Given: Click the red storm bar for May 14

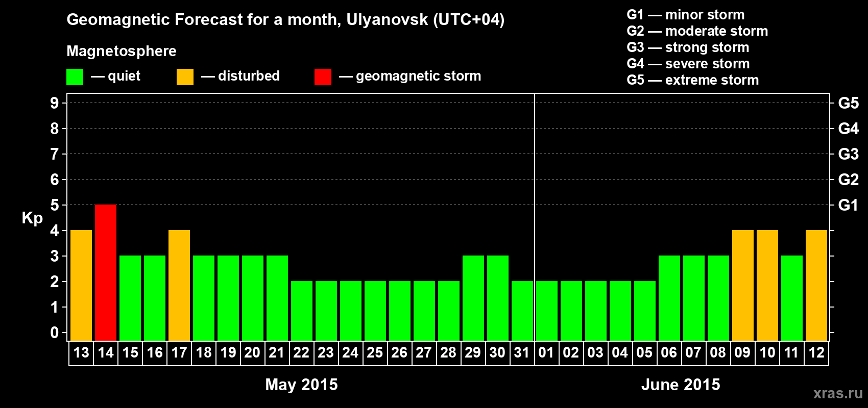Looking at the screenshot, I should 106,273.
